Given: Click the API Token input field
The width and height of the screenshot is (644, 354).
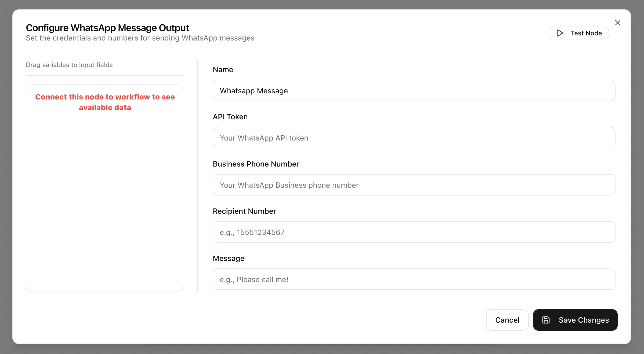Looking at the screenshot, I should [414, 138].
